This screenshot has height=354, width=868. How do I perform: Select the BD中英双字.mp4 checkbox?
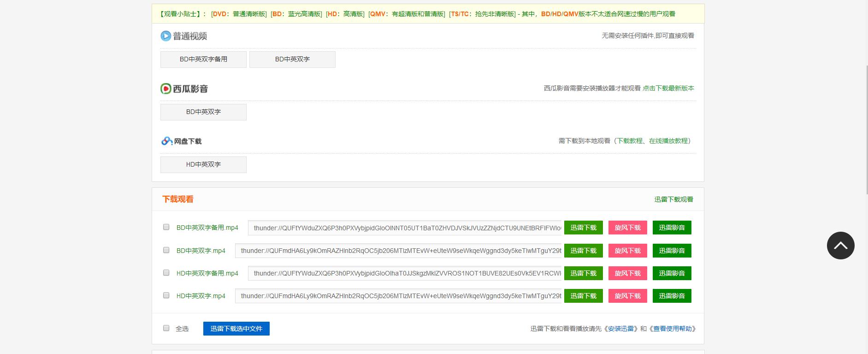tap(166, 250)
